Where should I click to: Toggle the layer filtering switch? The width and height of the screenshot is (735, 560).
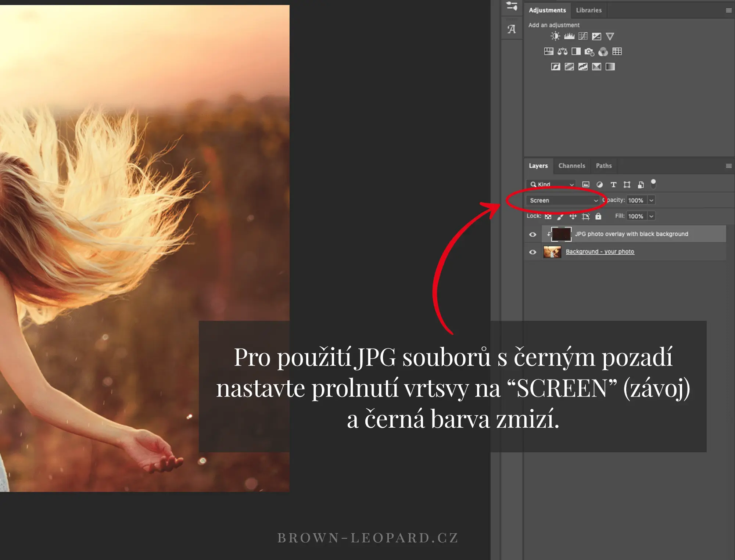[x=653, y=184]
